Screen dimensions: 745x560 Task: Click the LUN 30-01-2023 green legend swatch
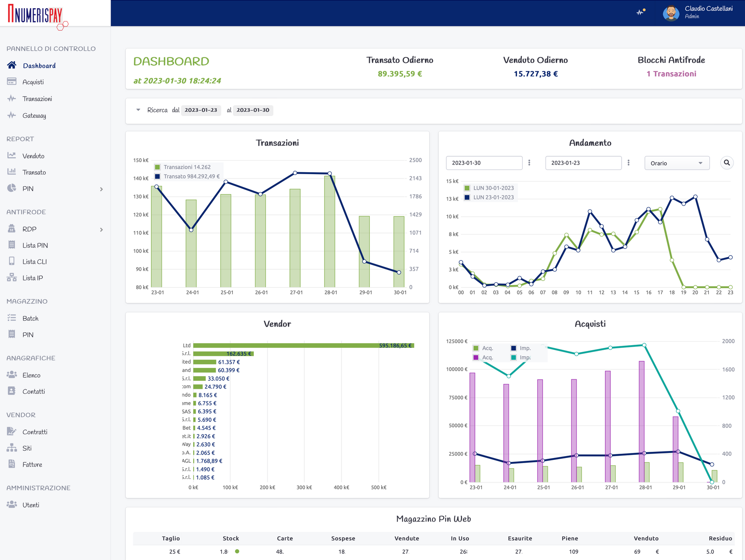(x=467, y=188)
